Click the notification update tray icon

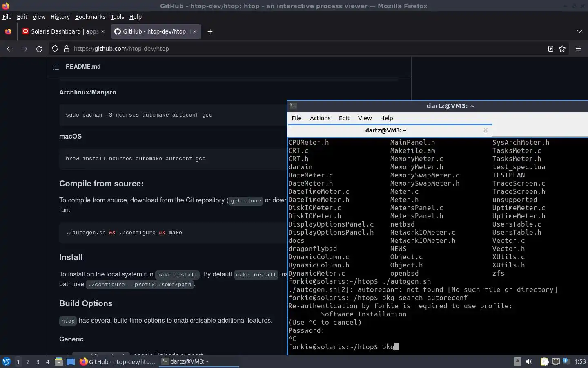[x=566, y=361]
